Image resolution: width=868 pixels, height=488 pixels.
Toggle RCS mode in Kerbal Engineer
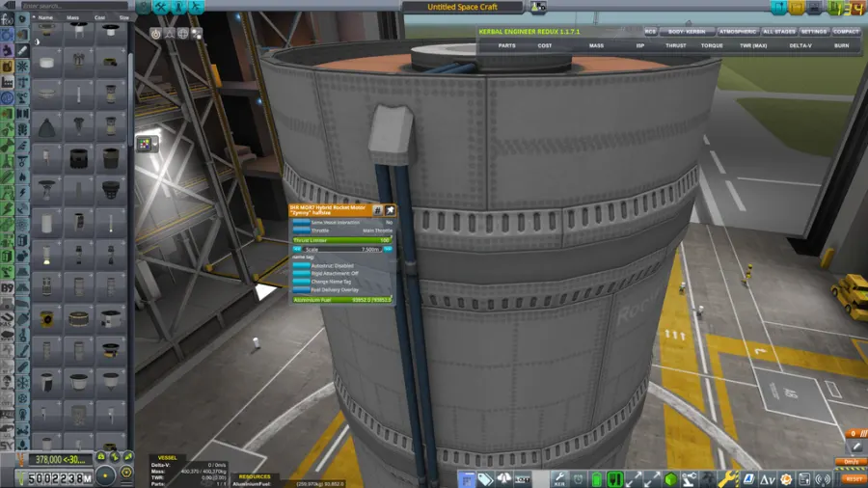[650, 32]
